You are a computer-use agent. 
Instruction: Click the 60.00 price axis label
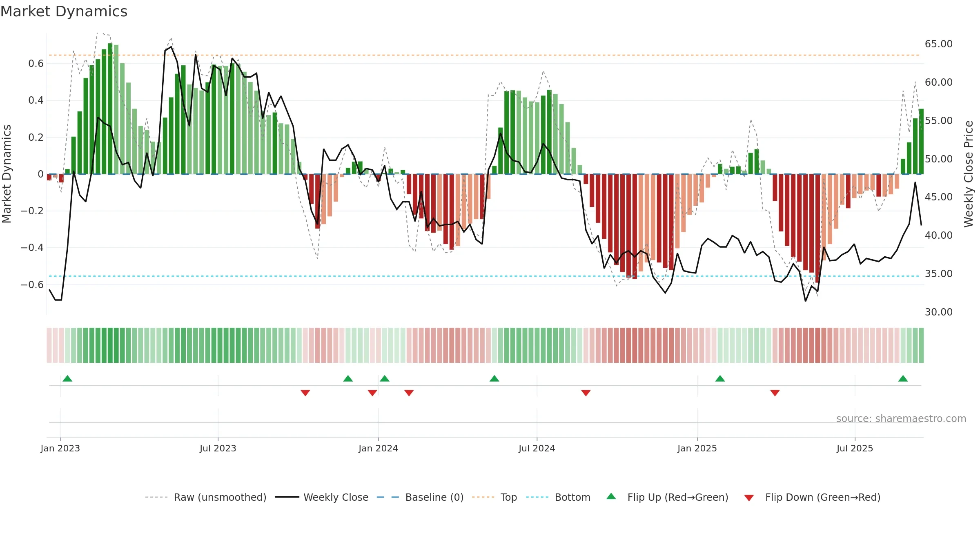pos(939,82)
